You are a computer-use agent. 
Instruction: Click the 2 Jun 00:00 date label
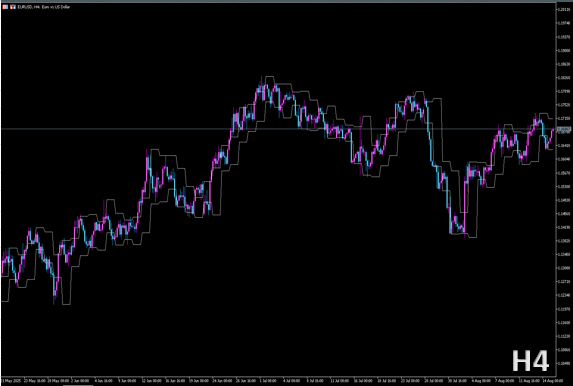tap(80, 381)
